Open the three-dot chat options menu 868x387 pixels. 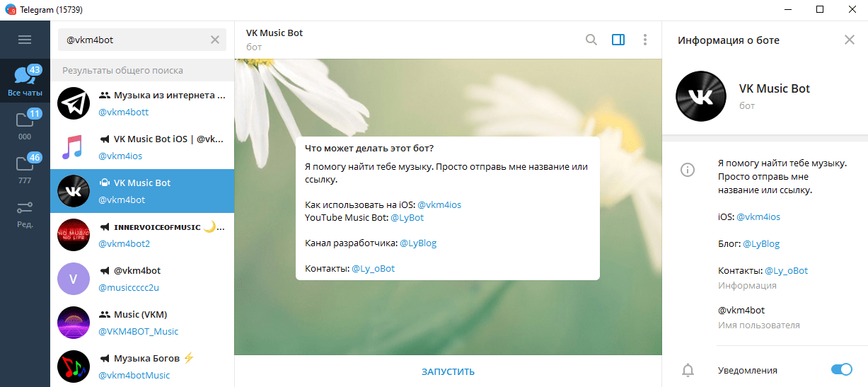[x=644, y=40]
